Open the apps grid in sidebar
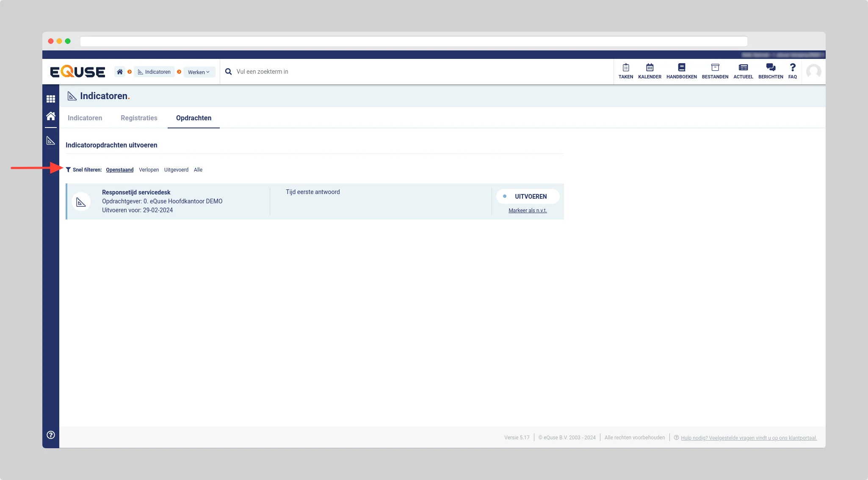The height and width of the screenshot is (480, 868). (x=51, y=99)
